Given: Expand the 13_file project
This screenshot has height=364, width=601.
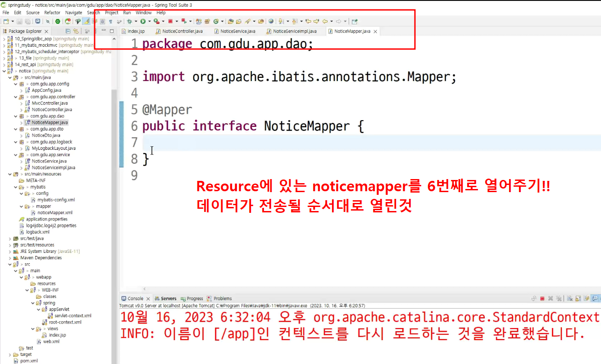Looking at the screenshot, I should 4,58.
